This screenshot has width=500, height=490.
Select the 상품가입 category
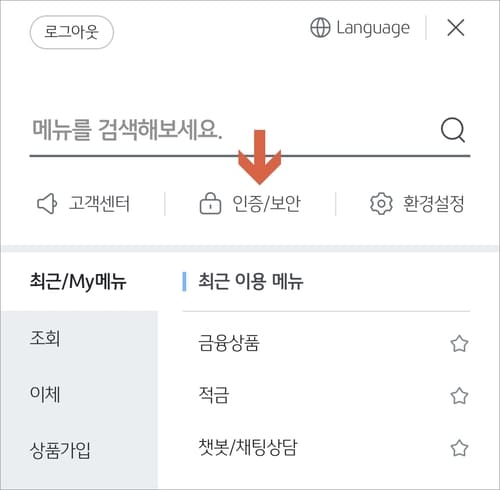[x=79, y=450]
